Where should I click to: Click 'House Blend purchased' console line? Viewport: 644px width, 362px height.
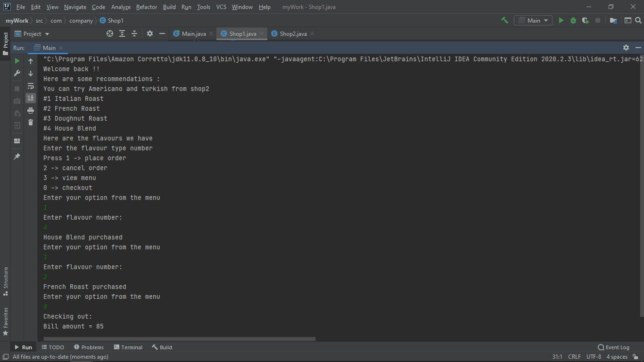coord(83,237)
